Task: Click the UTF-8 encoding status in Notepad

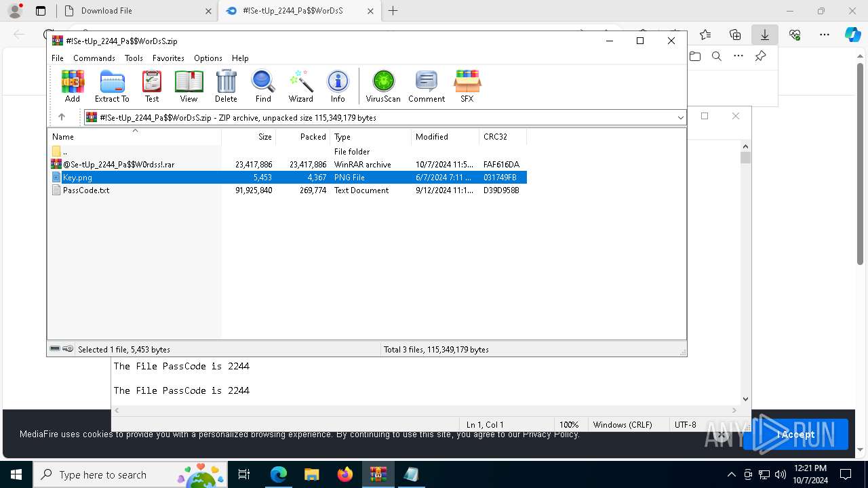Action: pyautogui.click(x=685, y=425)
